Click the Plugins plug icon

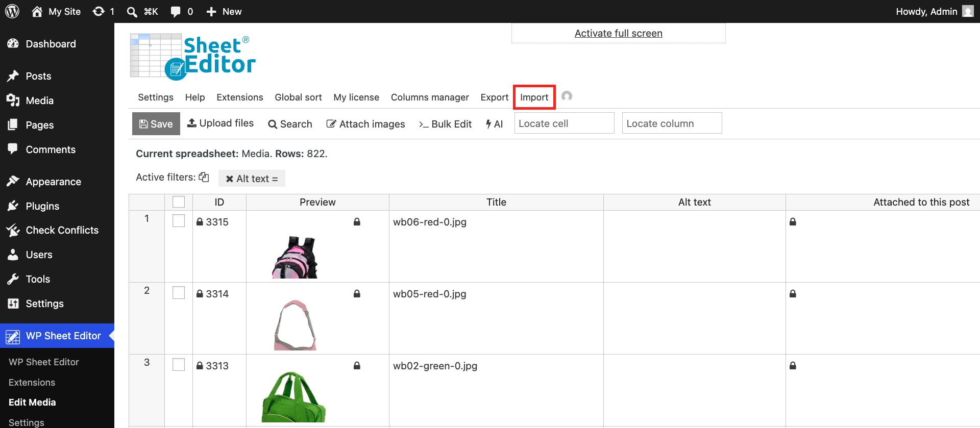13,206
